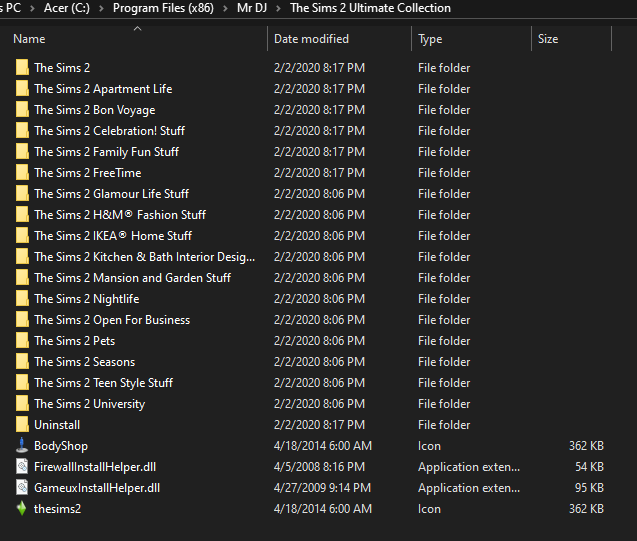The image size is (637, 541).
Task: Expand breadcrumb chevron after Mr DJ
Action: coord(278,8)
